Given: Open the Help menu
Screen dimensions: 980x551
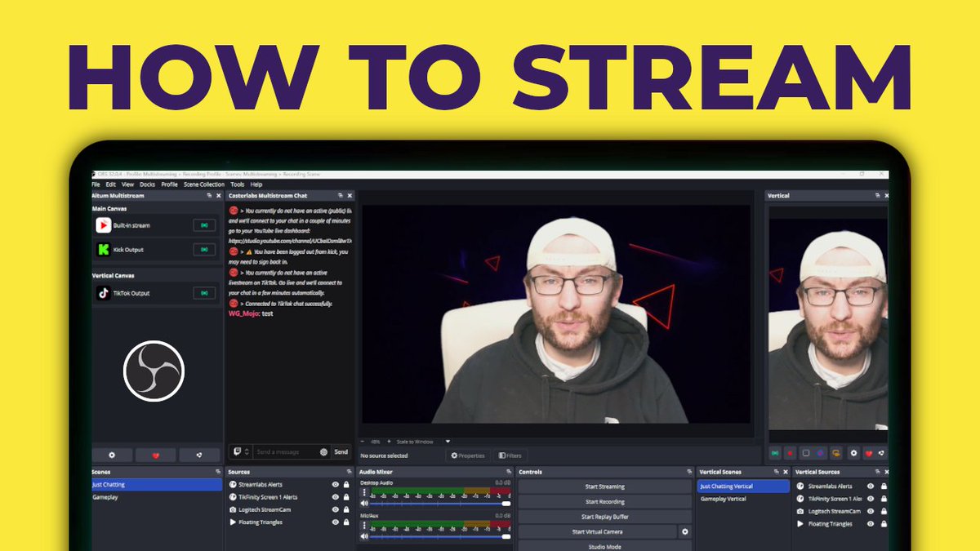Looking at the screenshot, I should pyautogui.click(x=256, y=184).
